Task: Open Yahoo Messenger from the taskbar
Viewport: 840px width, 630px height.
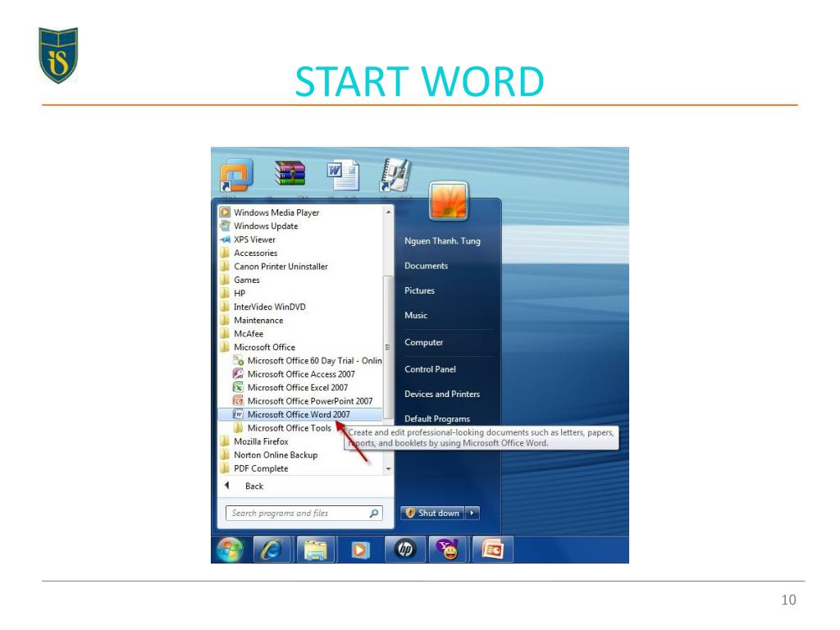Action: pos(449,550)
